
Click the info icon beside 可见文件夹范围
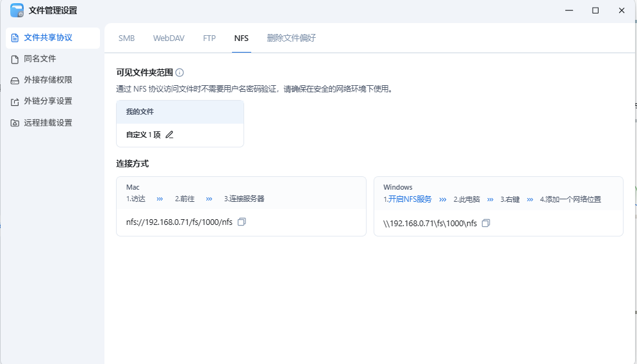tap(179, 72)
